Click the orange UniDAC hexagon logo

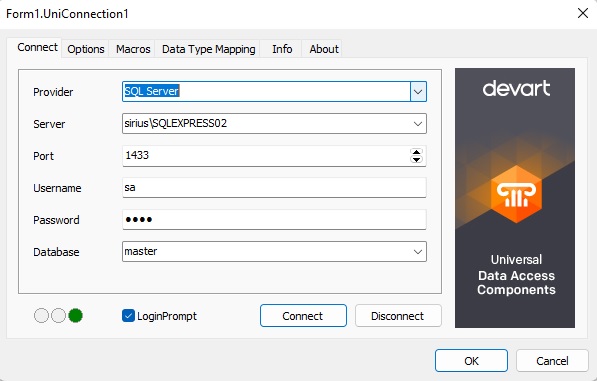pyautogui.click(x=516, y=194)
